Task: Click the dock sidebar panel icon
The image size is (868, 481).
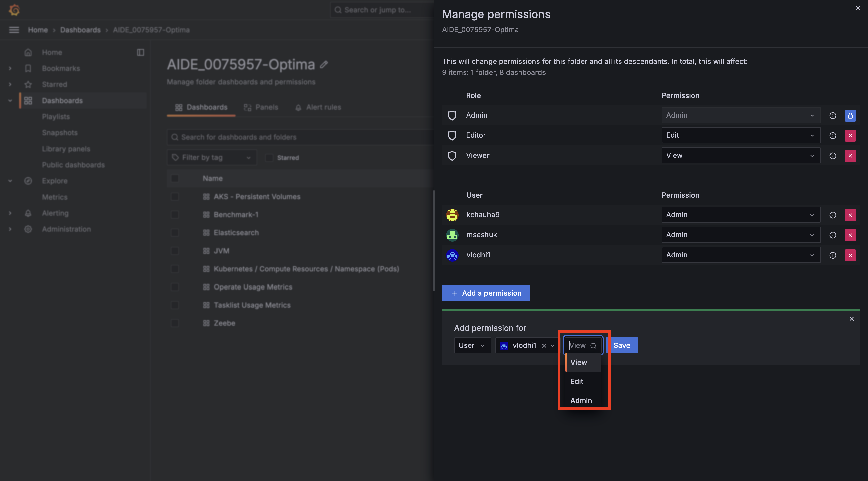Action: click(140, 52)
